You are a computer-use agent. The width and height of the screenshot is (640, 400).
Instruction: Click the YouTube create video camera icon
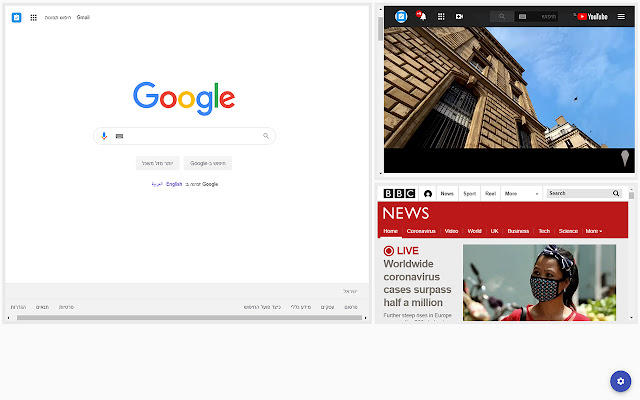click(459, 16)
